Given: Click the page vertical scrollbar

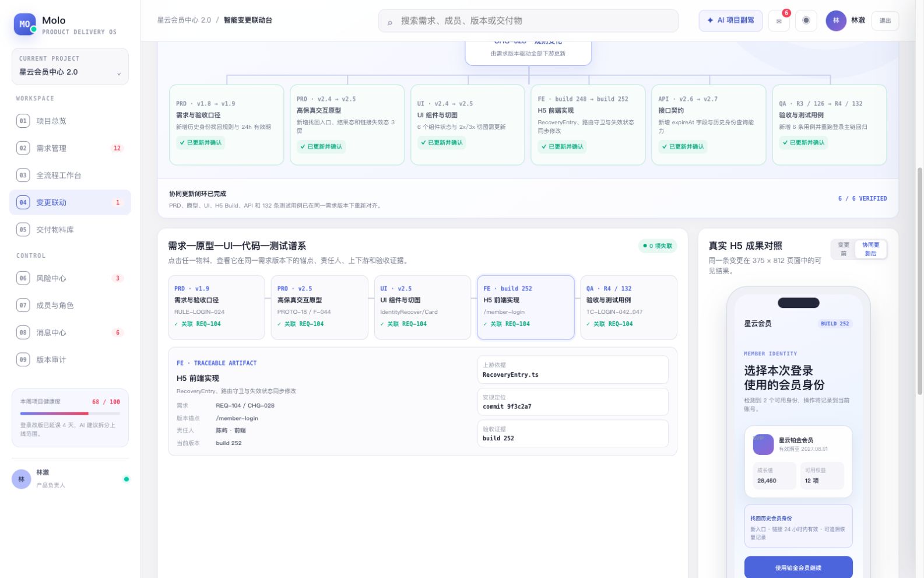Looking at the screenshot, I should 920,280.
